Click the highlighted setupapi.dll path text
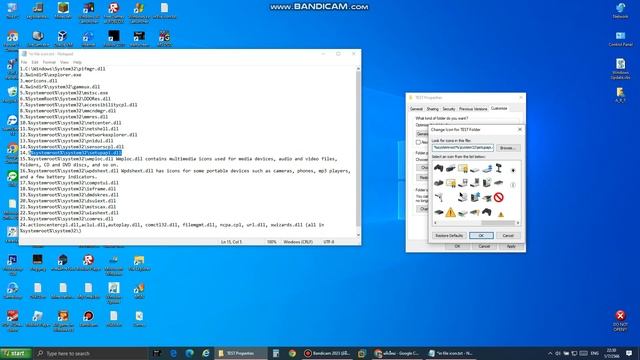This screenshot has height=360, width=640. [76, 153]
